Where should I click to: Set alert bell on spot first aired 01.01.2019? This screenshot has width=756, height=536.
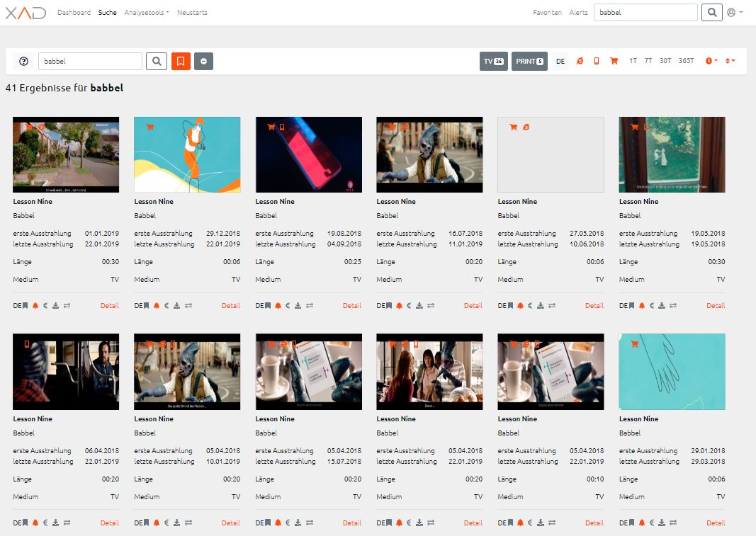click(35, 306)
